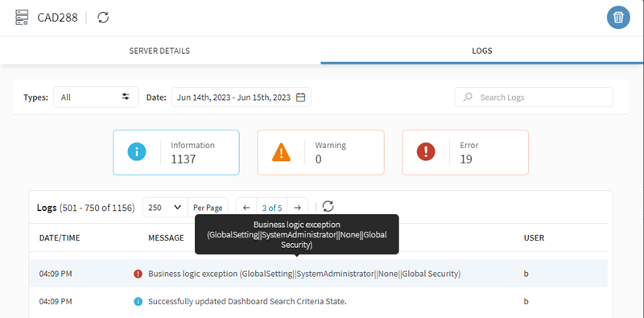Filter by the Information 1137 card
This screenshot has height=318, width=644.
point(176,152)
